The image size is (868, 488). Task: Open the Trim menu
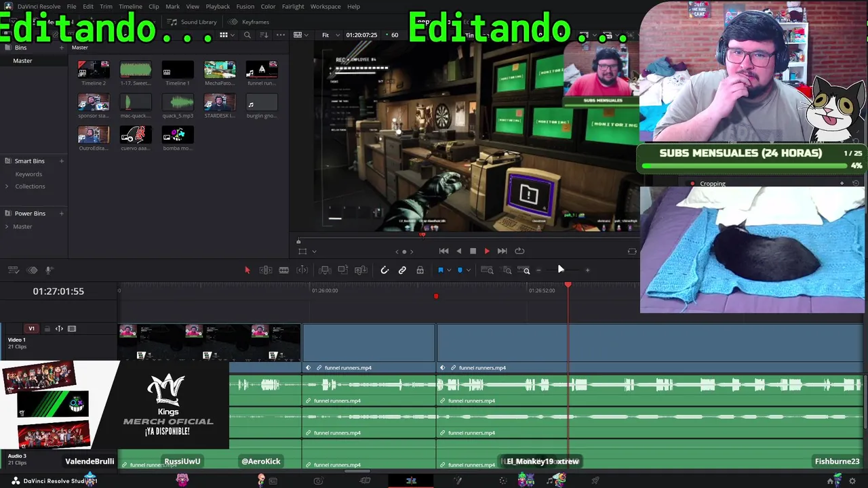pyautogui.click(x=106, y=7)
